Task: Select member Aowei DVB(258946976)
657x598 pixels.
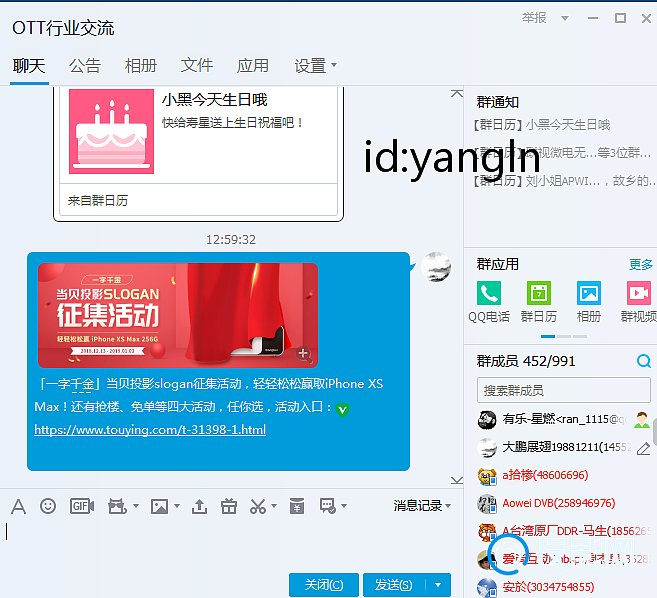Action: [x=564, y=503]
